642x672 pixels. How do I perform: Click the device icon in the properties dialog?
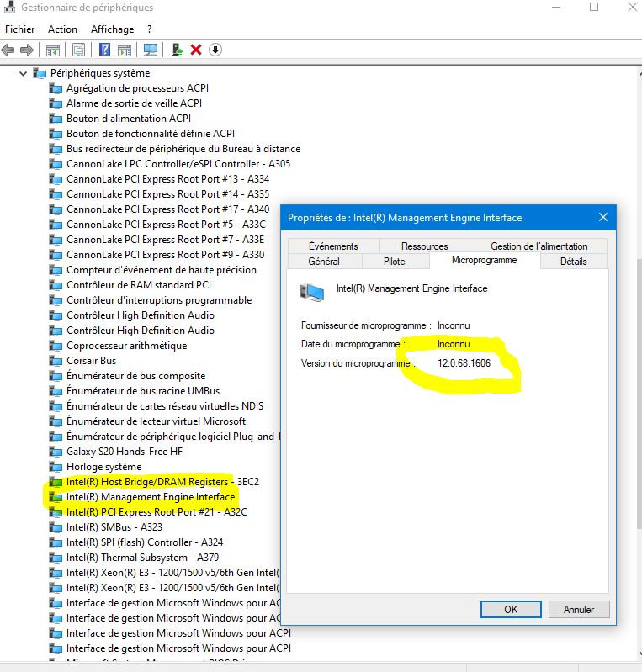312,293
